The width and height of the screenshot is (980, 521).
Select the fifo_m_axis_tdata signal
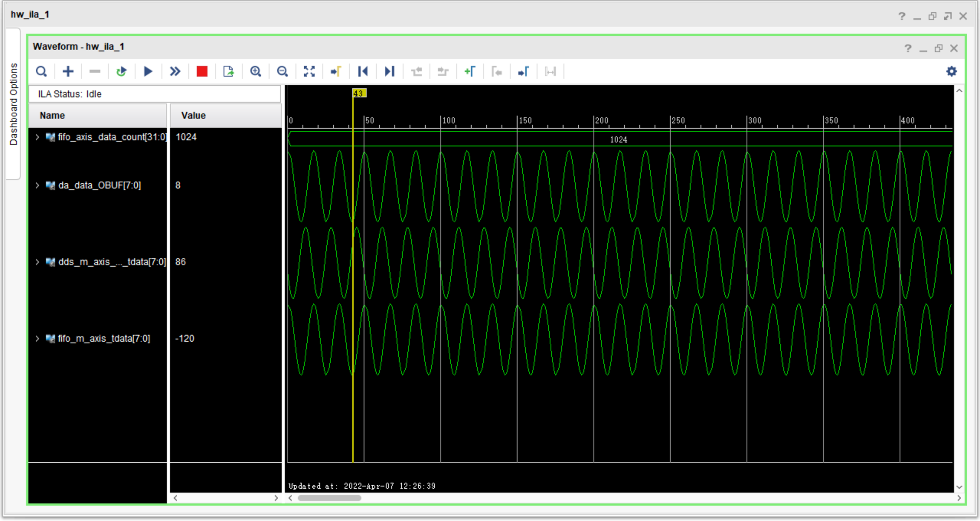click(x=104, y=339)
